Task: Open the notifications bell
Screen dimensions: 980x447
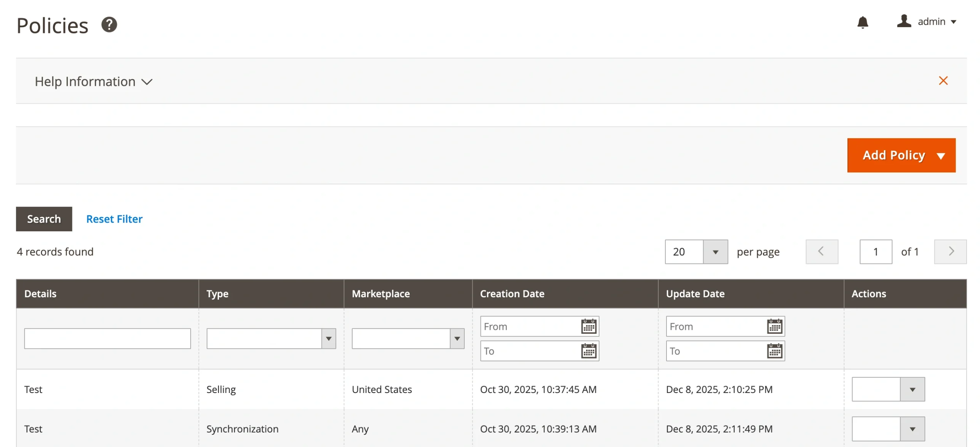Action: pyautogui.click(x=862, y=22)
